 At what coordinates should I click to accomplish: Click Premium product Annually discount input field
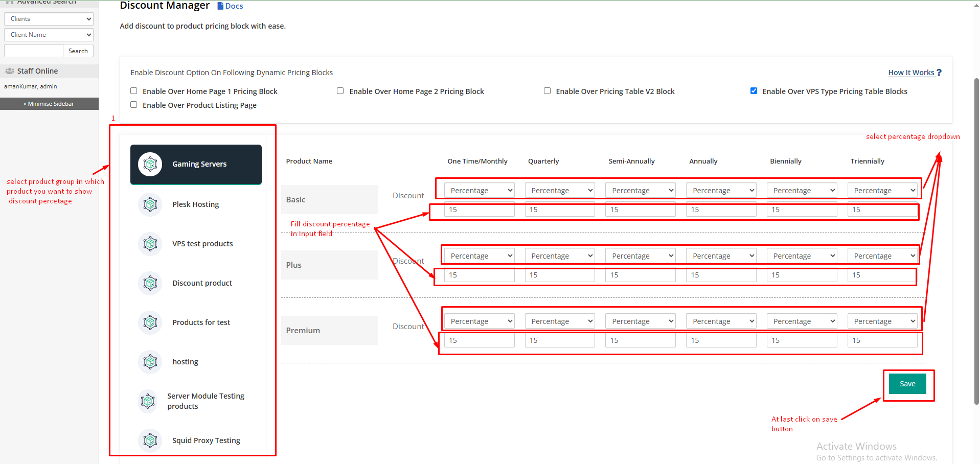pyautogui.click(x=721, y=340)
